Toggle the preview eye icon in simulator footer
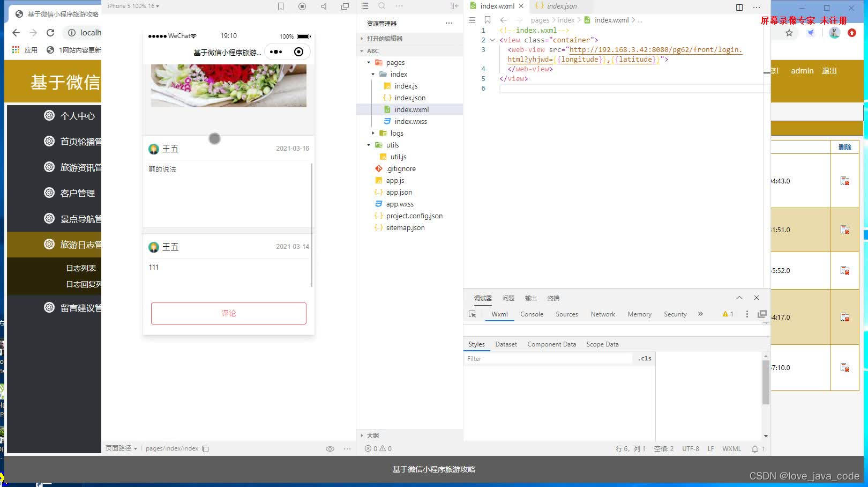868x487 pixels. click(330, 449)
